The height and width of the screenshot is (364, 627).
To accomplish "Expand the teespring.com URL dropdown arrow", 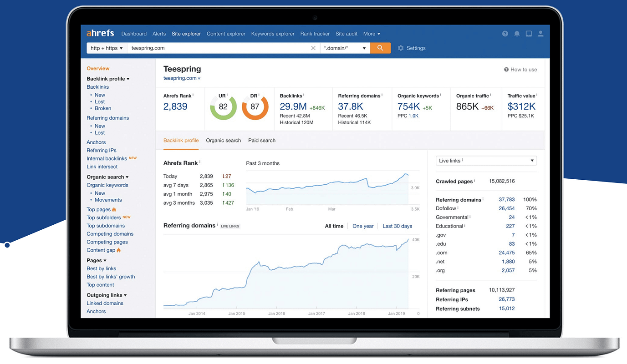I will 199,79.
